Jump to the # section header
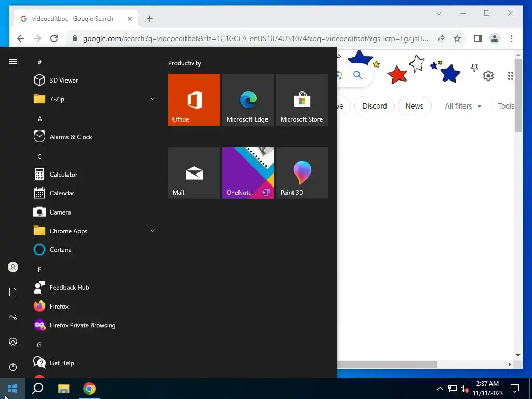The image size is (532, 399). pyautogui.click(x=39, y=62)
